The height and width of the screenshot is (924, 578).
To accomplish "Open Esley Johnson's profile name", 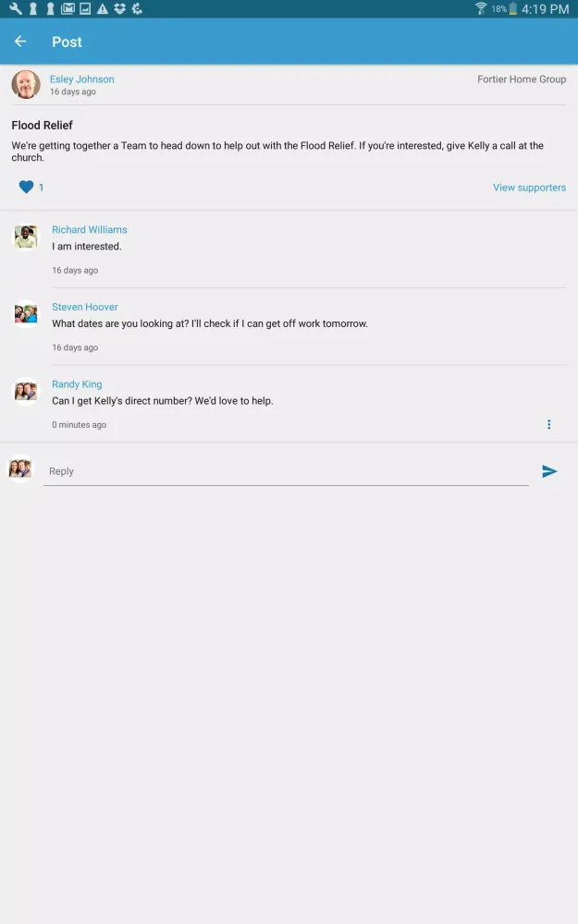I will tap(82, 79).
